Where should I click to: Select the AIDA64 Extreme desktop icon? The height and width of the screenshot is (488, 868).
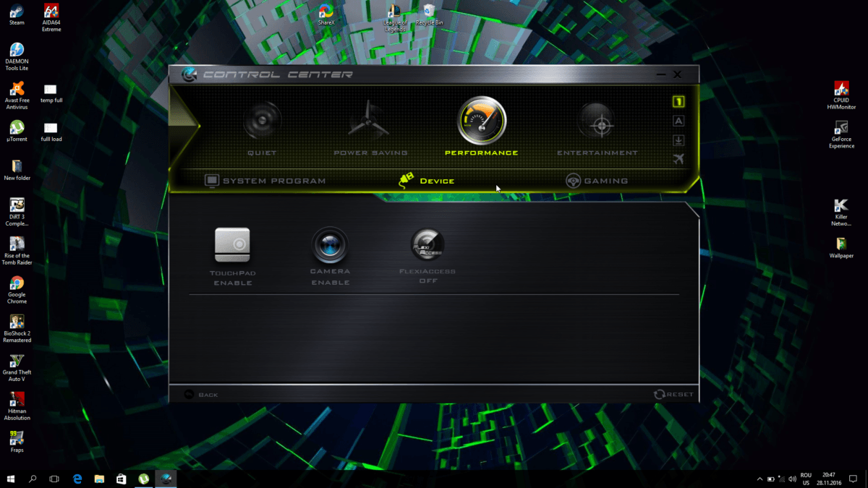tap(51, 17)
